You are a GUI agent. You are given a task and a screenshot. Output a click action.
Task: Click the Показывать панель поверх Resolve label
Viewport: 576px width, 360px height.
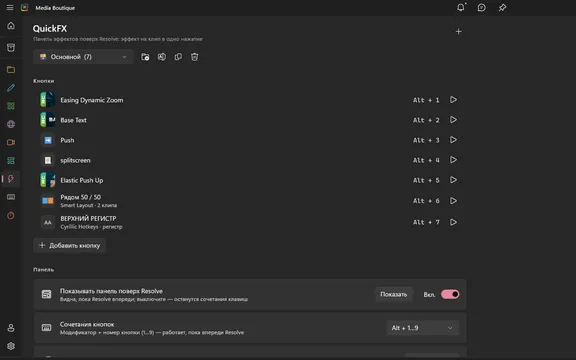click(111, 291)
